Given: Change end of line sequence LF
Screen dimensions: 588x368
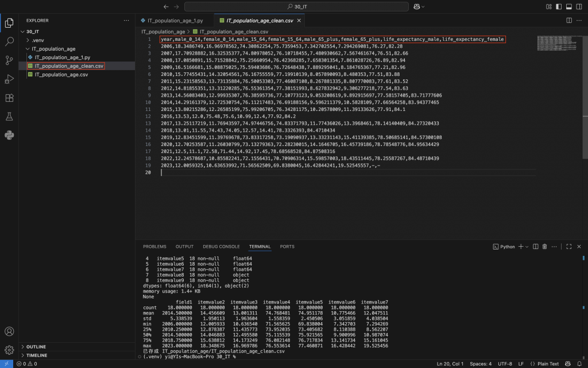Looking at the screenshot, I should pos(521,363).
